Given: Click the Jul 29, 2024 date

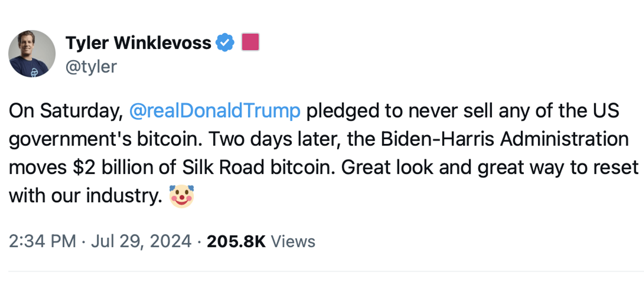Looking at the screenshot, I should point(141,241).
